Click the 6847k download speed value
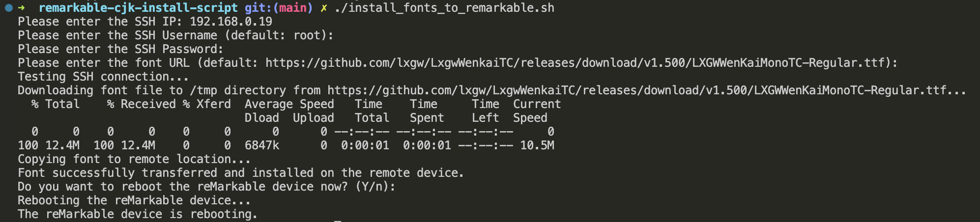980x222 pixels. (261, 145)
